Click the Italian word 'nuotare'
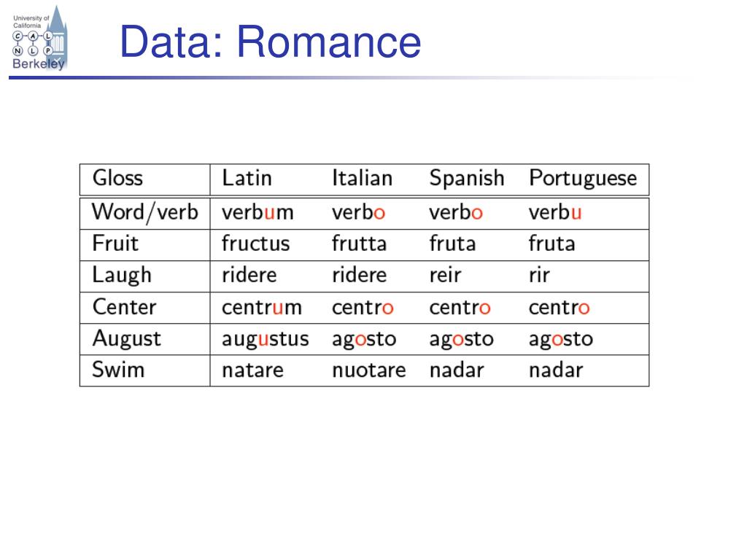Image resolution: width=747 pixels, height=560 pixels. pos(368,370)
